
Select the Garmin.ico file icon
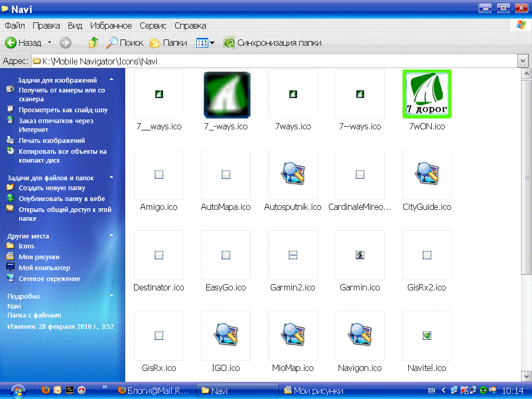tap(360, 255)
